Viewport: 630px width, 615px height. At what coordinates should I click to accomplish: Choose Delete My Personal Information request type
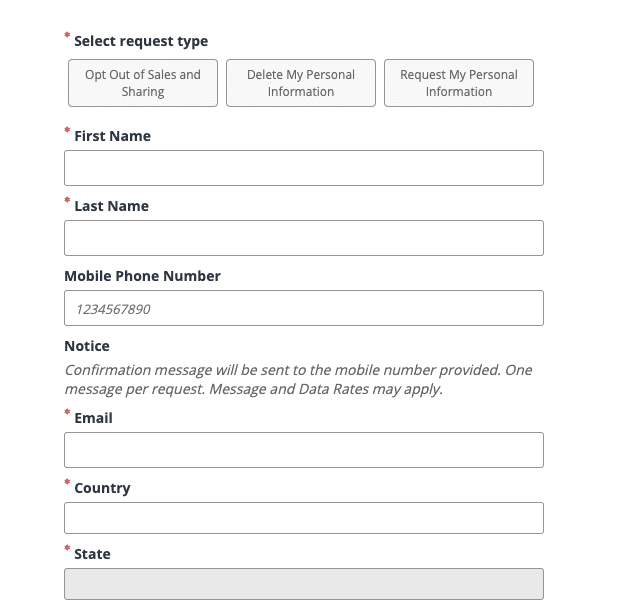pos(301,83)
